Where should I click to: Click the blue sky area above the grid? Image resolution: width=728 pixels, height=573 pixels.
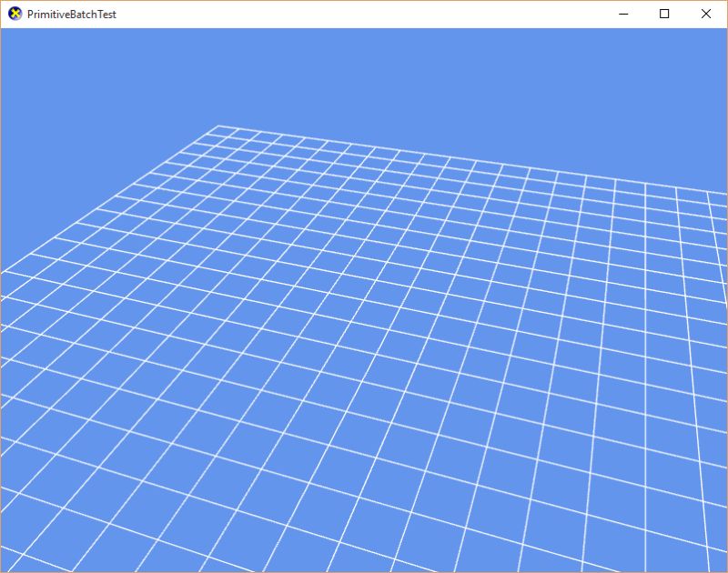coord(364,73)
